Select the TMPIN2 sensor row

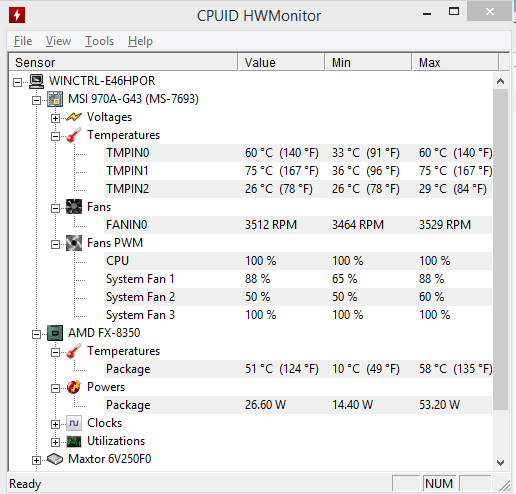[x=298, y=189]
